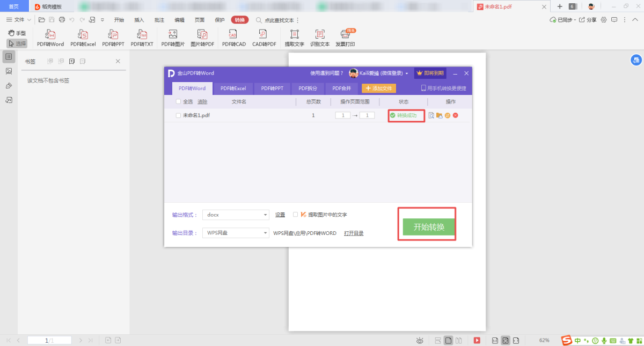Check the 全选 select-all checkbox
This screenshot has width=644, height=346.
(179, 101)
